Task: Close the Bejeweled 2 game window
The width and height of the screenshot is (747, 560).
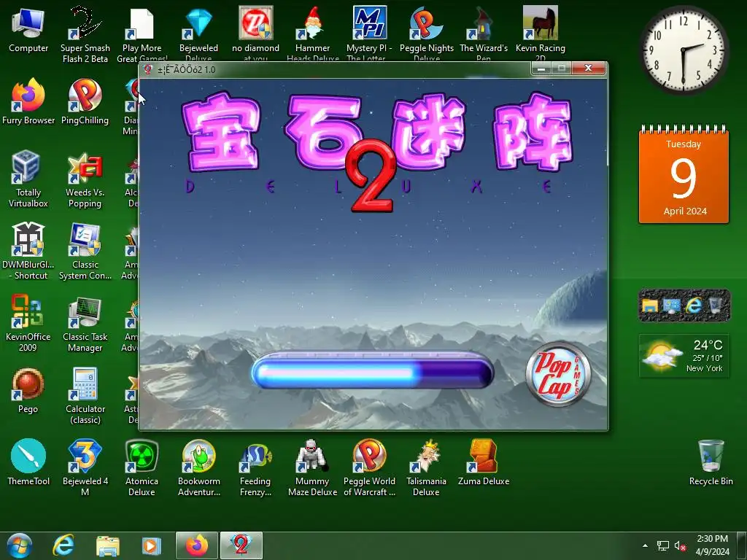Action: coord(589,69)
